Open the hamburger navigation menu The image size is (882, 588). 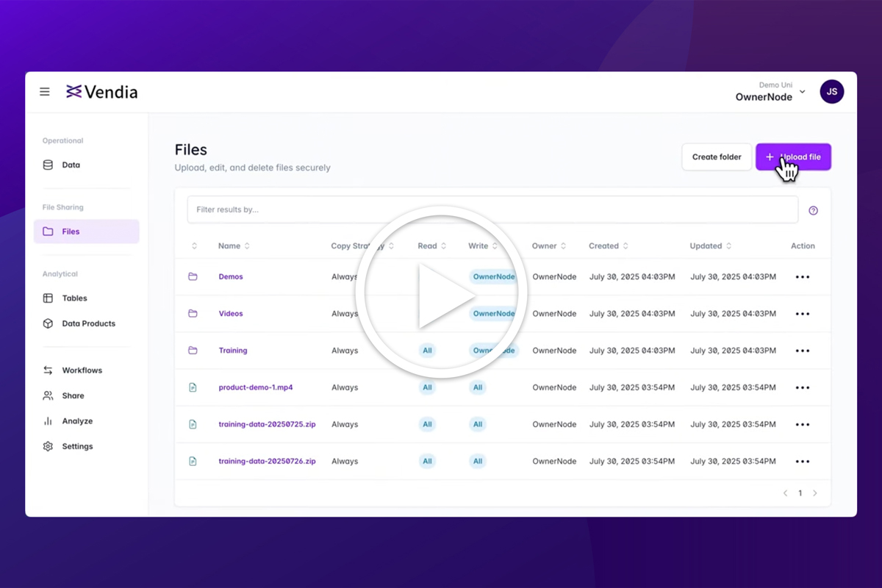click(x=45, y=92)
